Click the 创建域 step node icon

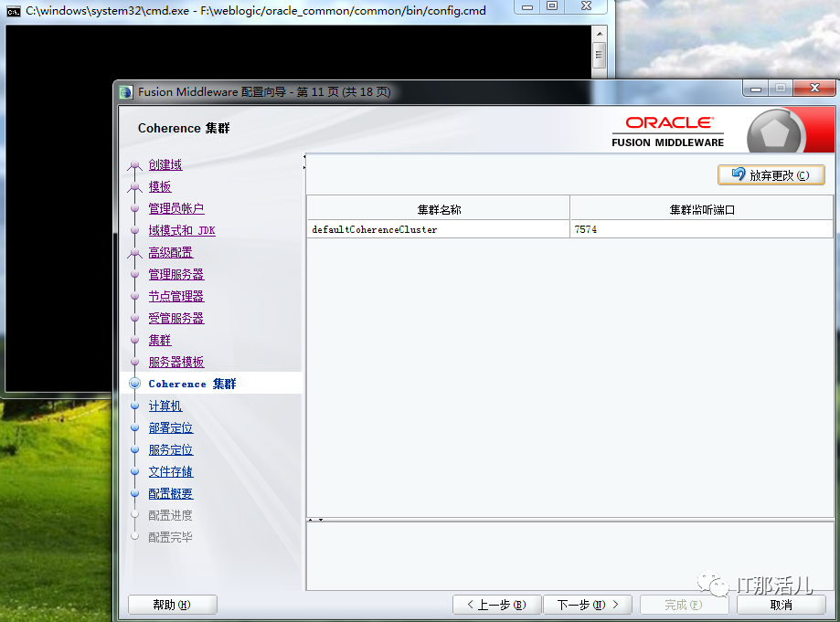[135, 165]
